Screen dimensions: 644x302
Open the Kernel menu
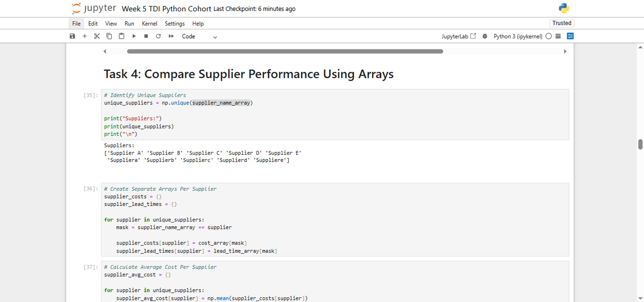coord(150,24)
